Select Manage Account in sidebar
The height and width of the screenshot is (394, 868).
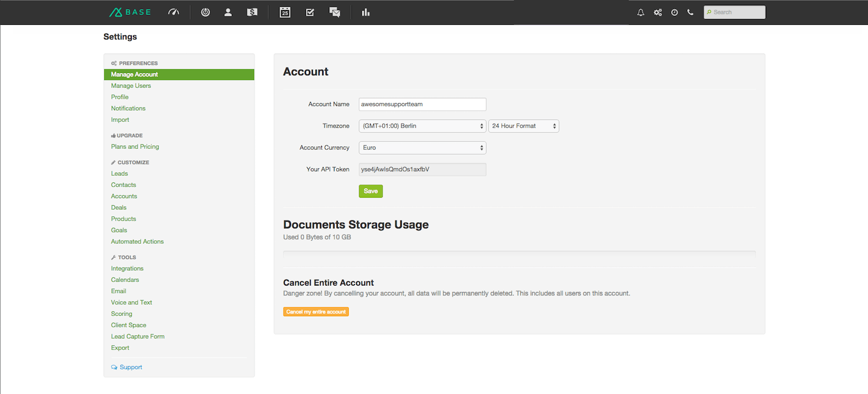pyautogui.click(x=179, y=75)
